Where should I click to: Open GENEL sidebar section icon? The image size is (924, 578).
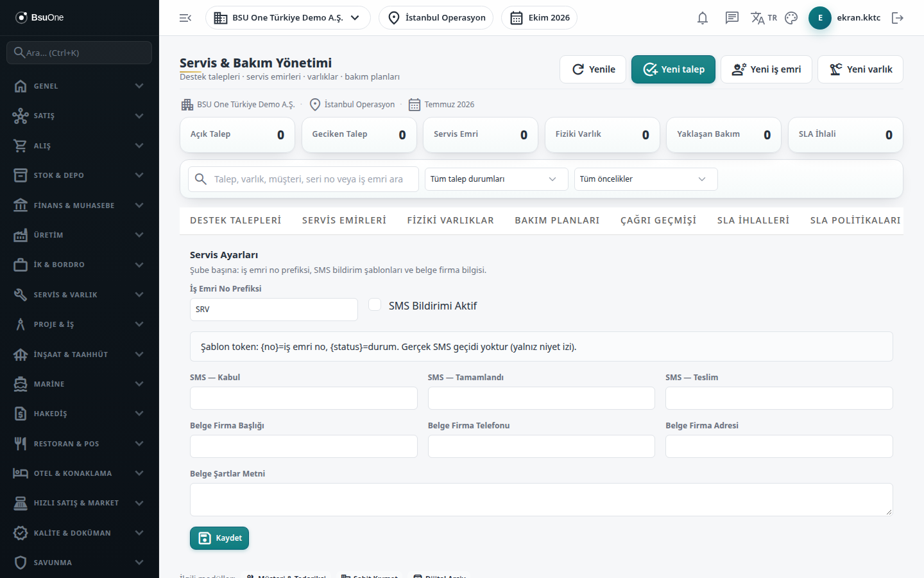[x=21, y=86]
